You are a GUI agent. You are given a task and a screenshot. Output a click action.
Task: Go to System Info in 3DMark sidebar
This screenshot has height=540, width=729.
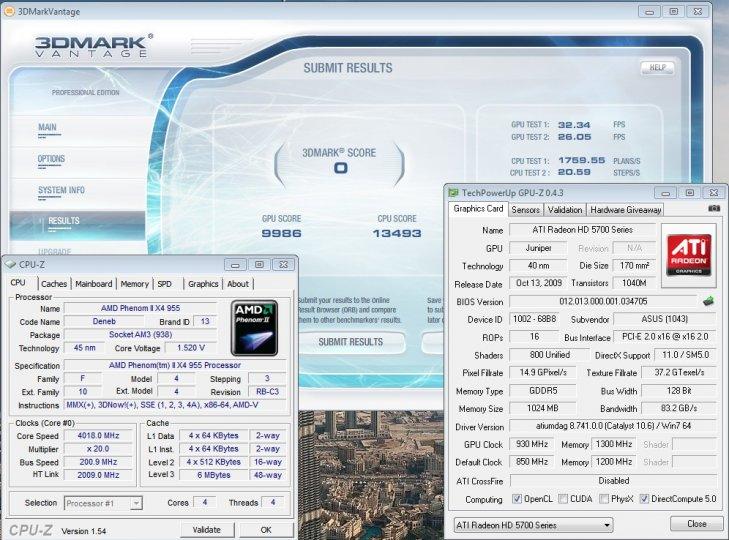pos(61,190)
